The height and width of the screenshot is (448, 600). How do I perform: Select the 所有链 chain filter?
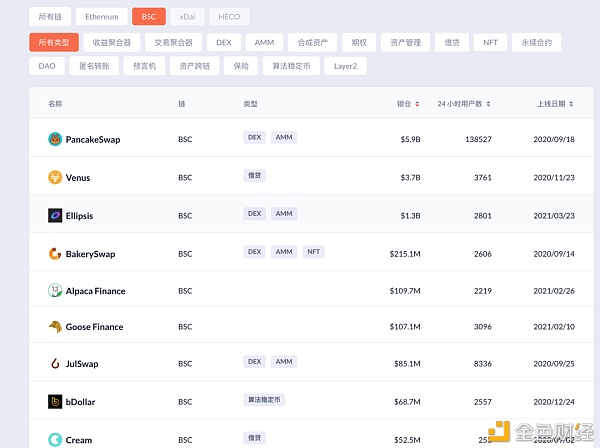tap(50, 16)
